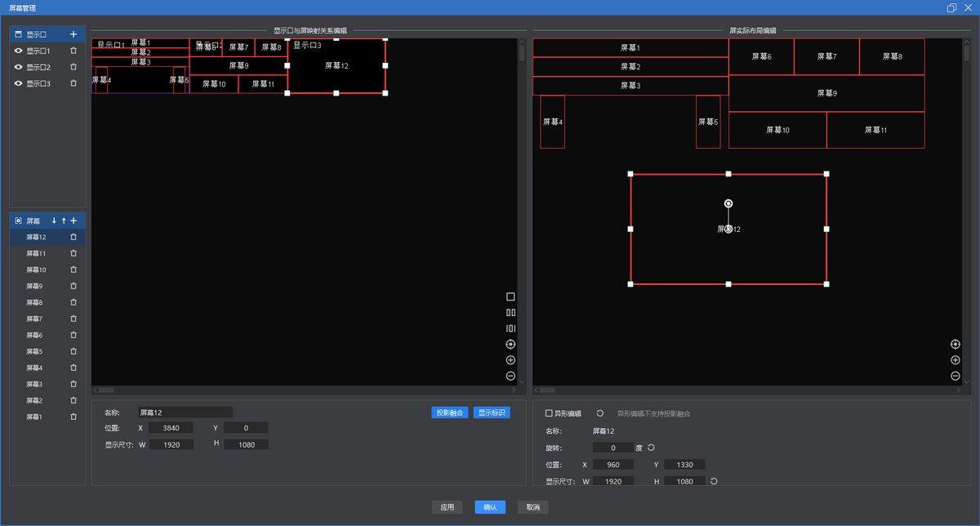Zoom in on the actual layout canvas
This screenshot has height=526, width=980.
(955, 360)
